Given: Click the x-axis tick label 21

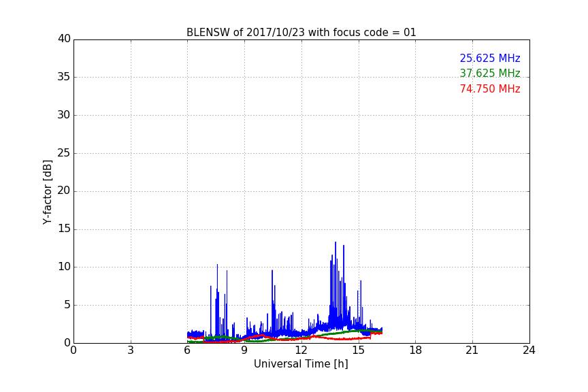Looking at the screenshot, I should pyautogui.click(x=472, y=350).
